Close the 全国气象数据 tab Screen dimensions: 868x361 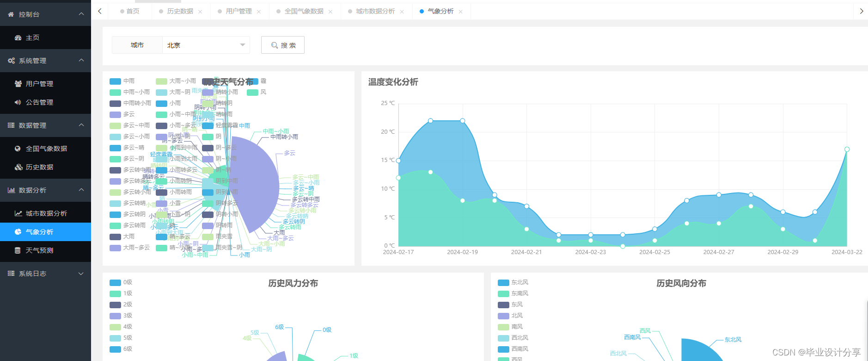click(330, 12)
